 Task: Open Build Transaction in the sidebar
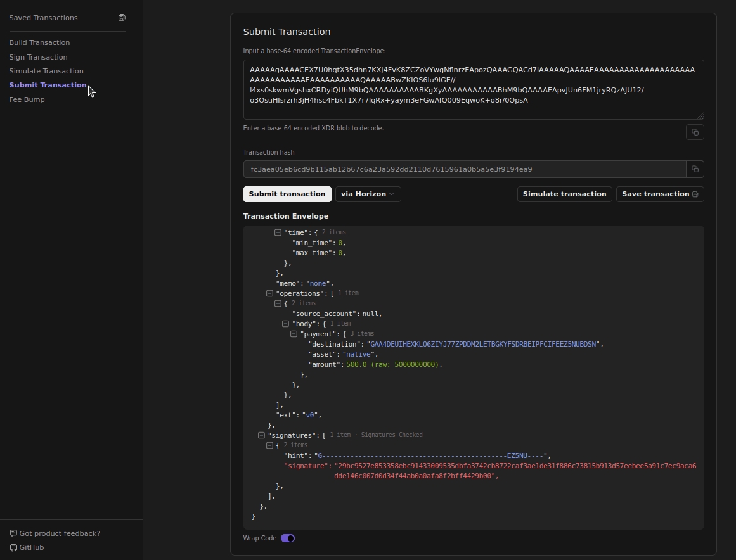point(39,42)
